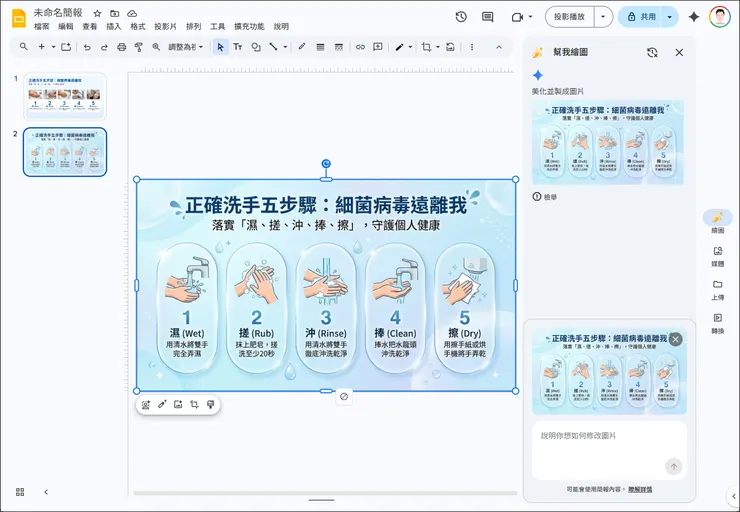Open the new slide layout dropdown arrow
740x512 pixels.
coord(53,47)
